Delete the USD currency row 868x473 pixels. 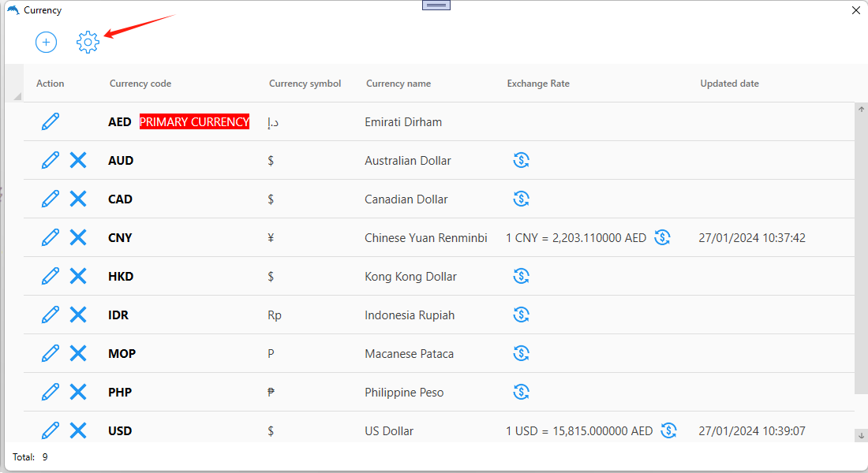click(78, 430)
